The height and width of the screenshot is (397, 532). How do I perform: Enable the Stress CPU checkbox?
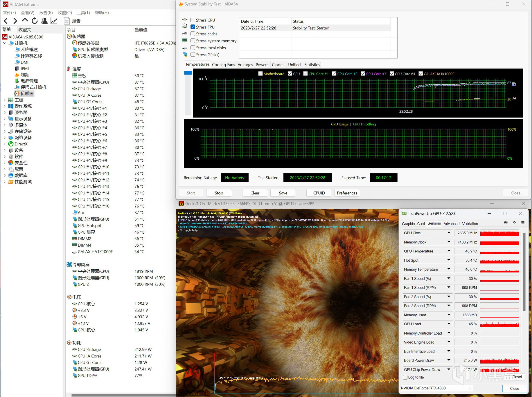click(x=193, y=20)
